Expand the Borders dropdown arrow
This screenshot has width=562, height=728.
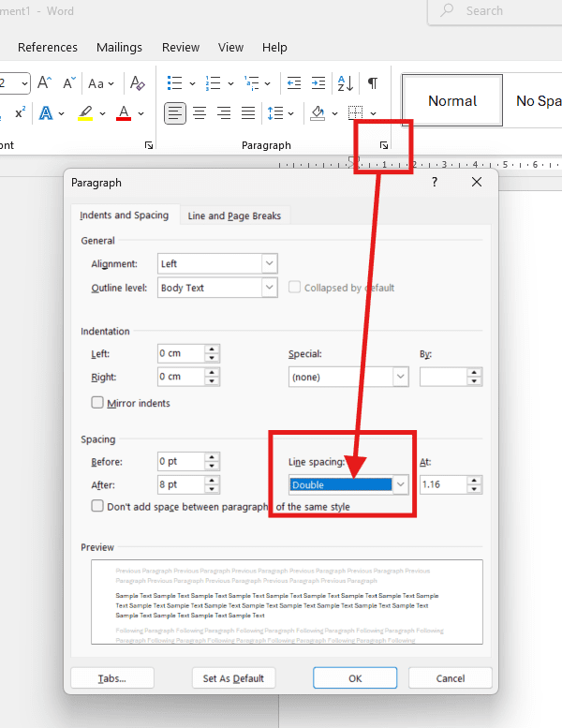(x=373, y=113)
